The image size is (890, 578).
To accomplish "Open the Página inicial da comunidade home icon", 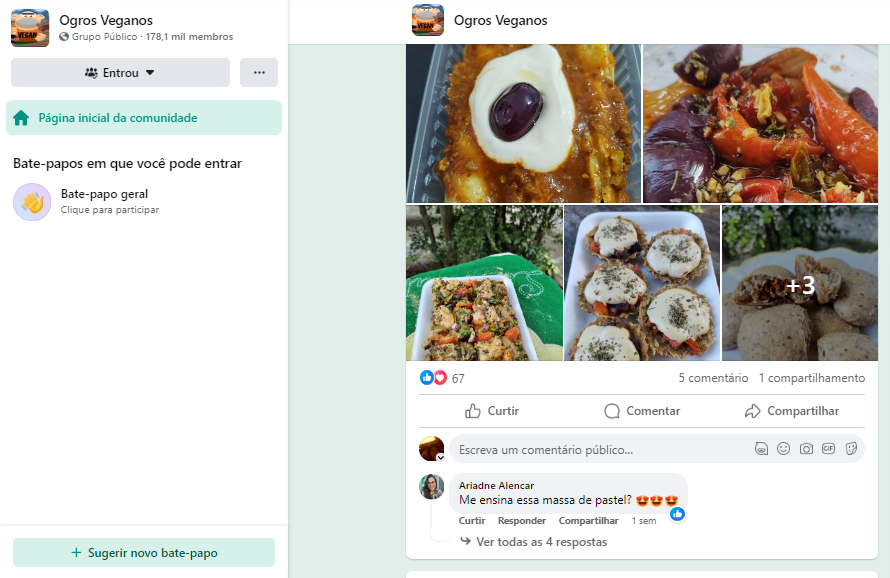I will [22, 117].
